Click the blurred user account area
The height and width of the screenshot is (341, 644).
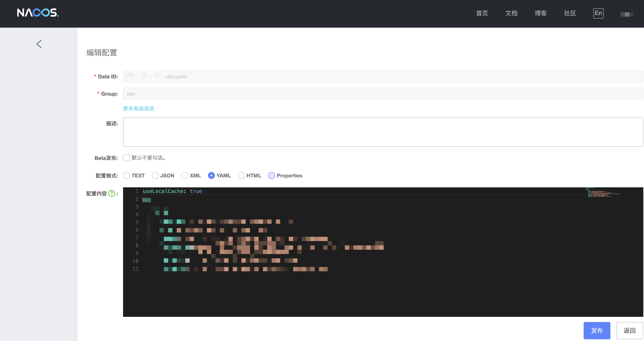click(x=627, y=14)
